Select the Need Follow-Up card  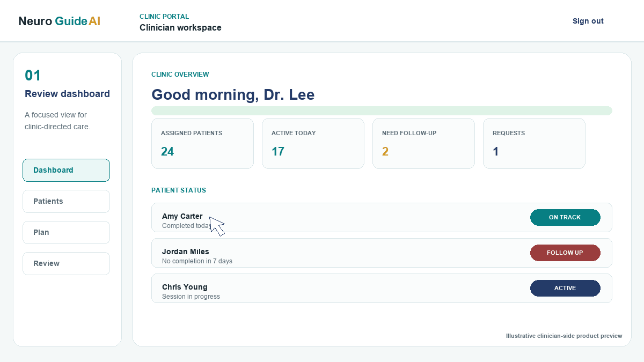click(x=423, y=143)
